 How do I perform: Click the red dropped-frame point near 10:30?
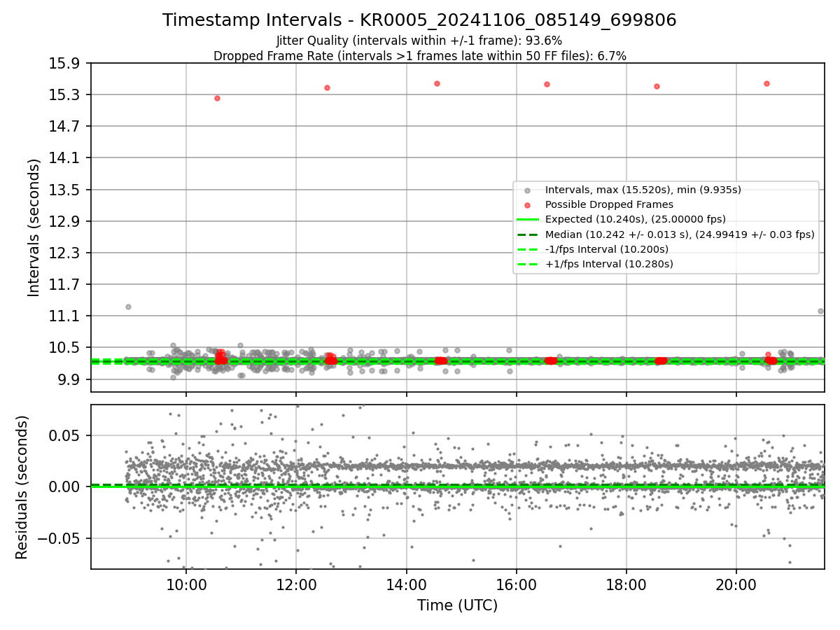[217, 98]
